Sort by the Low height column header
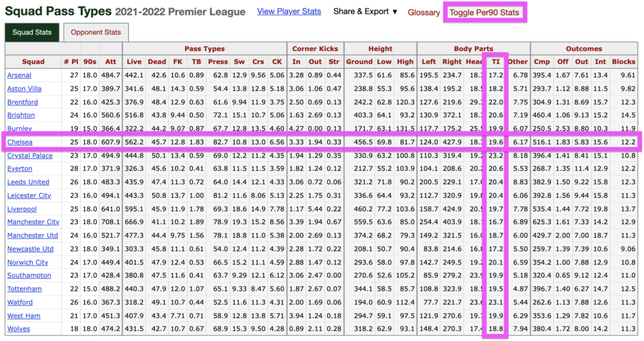The height and width of the screenshot is (341, 644). click(384, 62)
